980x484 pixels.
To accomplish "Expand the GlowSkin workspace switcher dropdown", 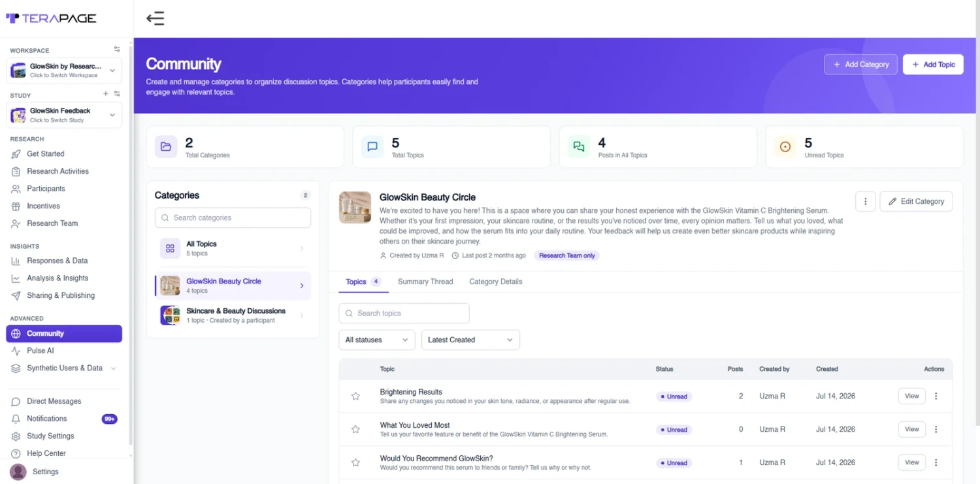I will point(64,70).
